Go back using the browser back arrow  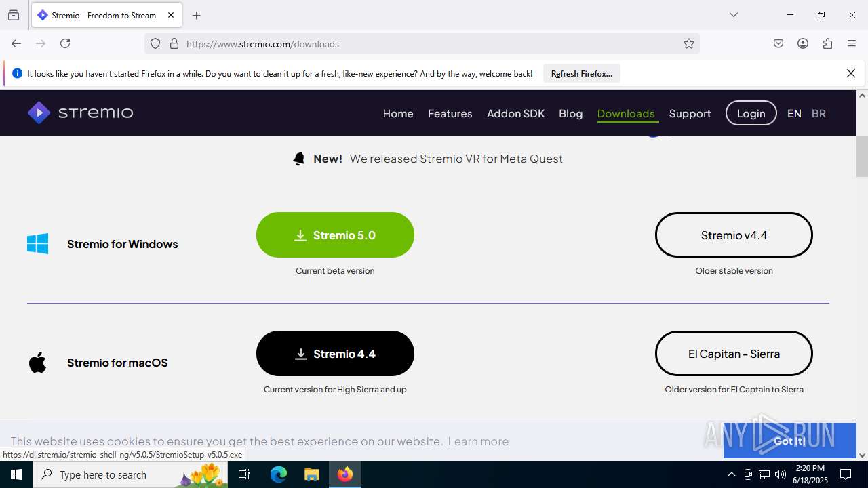(x=16, y=43)
